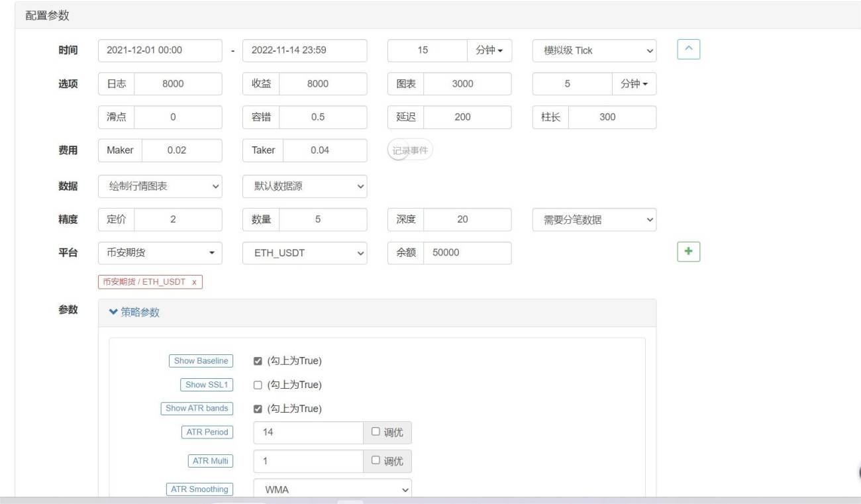Tick the 调优 checkbox for ATR Period
This screenshot has width=861, height=504.
(x=376, y=432)
